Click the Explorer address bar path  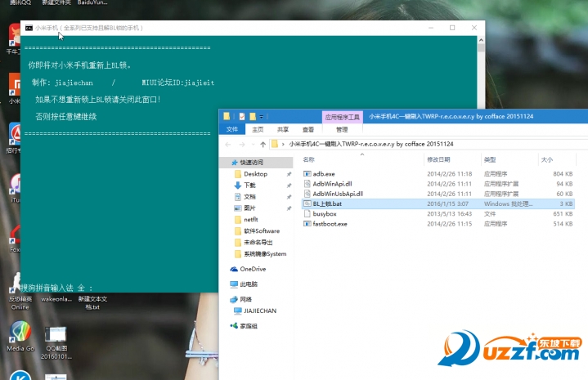point(371,145)
